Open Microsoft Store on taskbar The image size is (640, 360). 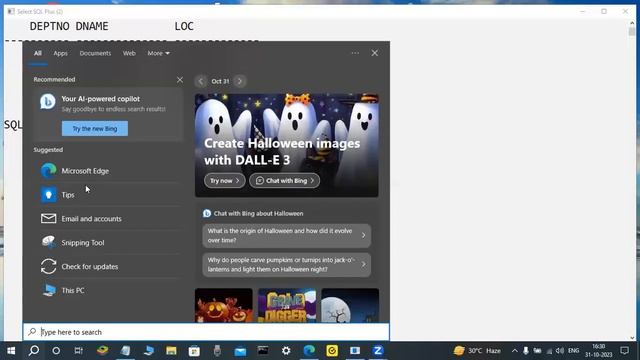(x=194, y=351)
